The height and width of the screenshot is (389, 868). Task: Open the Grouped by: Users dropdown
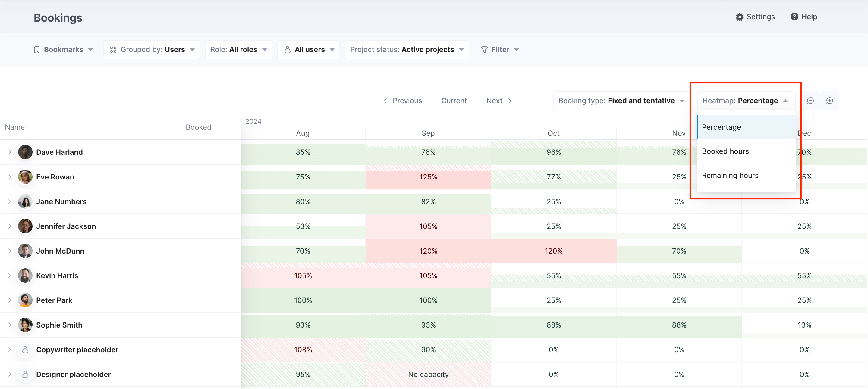coord(152,49)
